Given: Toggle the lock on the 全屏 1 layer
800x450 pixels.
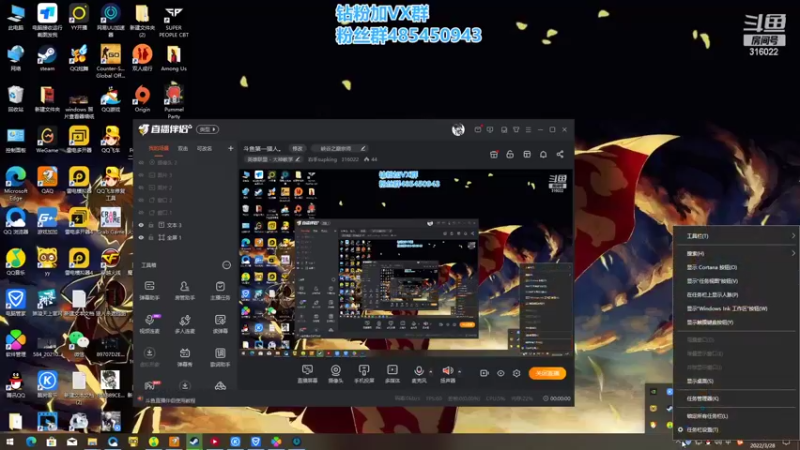Looking at the screenshot, I should [x=151, y=237].
